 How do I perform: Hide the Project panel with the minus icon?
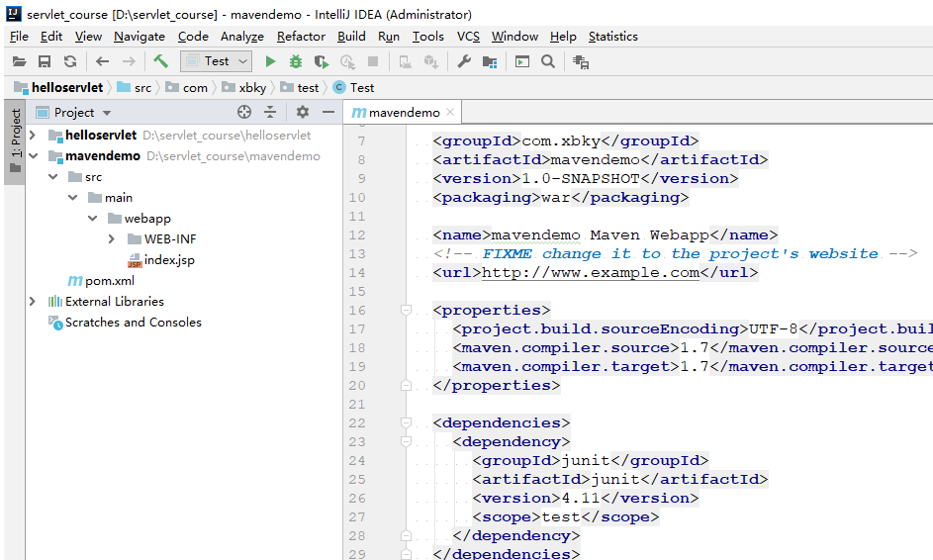328,113
